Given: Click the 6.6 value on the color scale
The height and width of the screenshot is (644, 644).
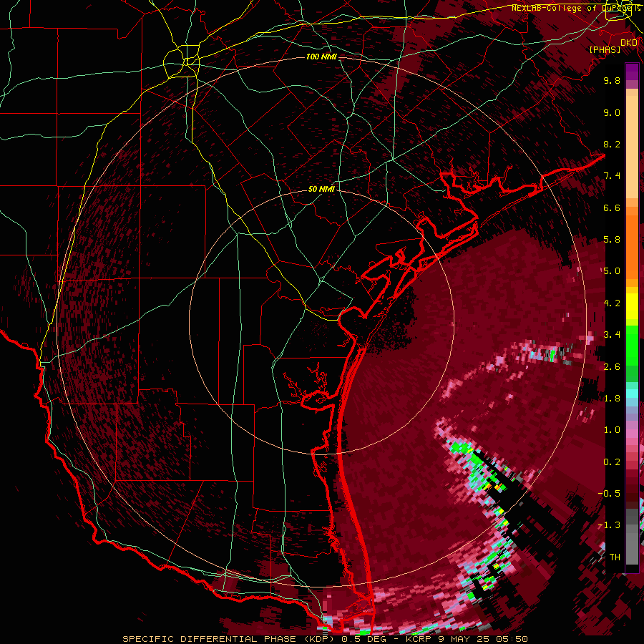Looking at the screenshot, I should [612, 208].
